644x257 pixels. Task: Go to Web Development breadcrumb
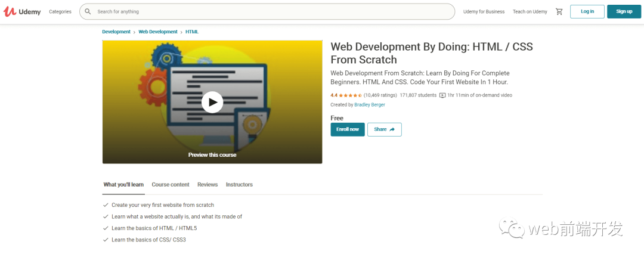click(158, 32)
